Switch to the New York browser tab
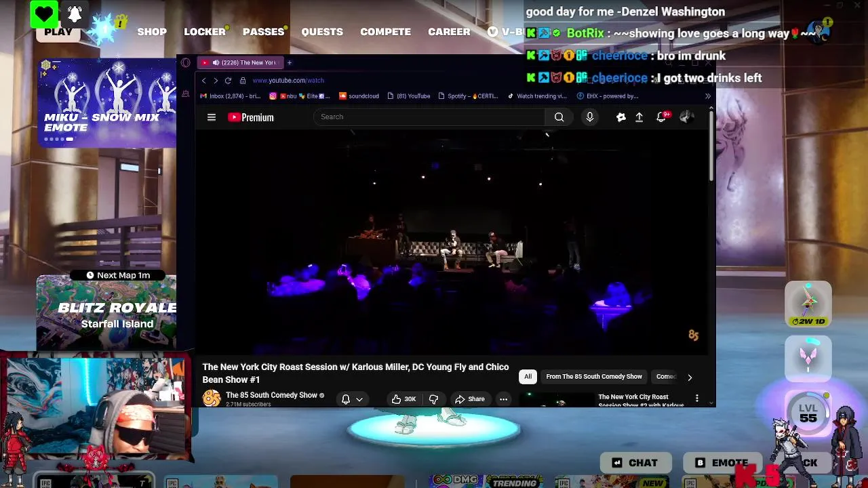868x488 pixels. [x=239, y=63]
